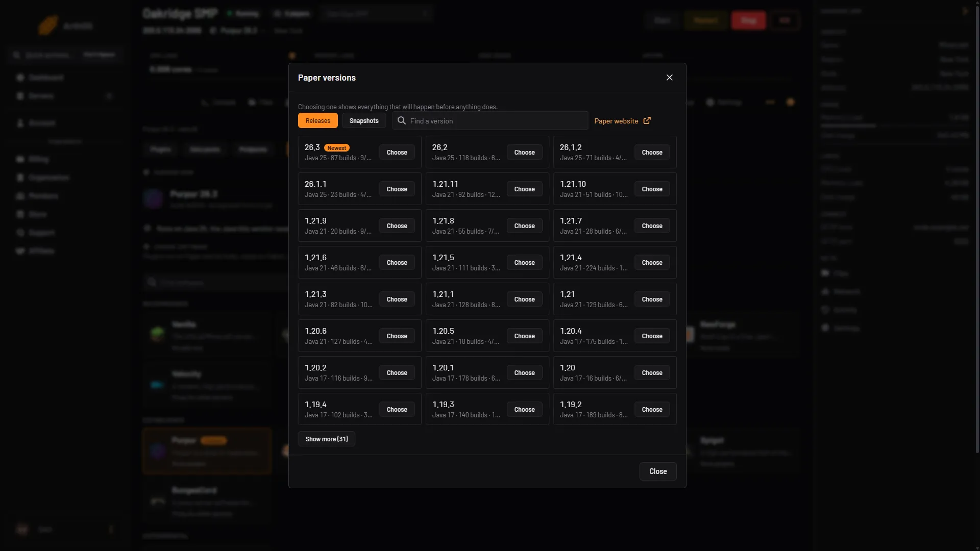
Task: Switch to the Snapshots tab
Action: tap(364, 121)
